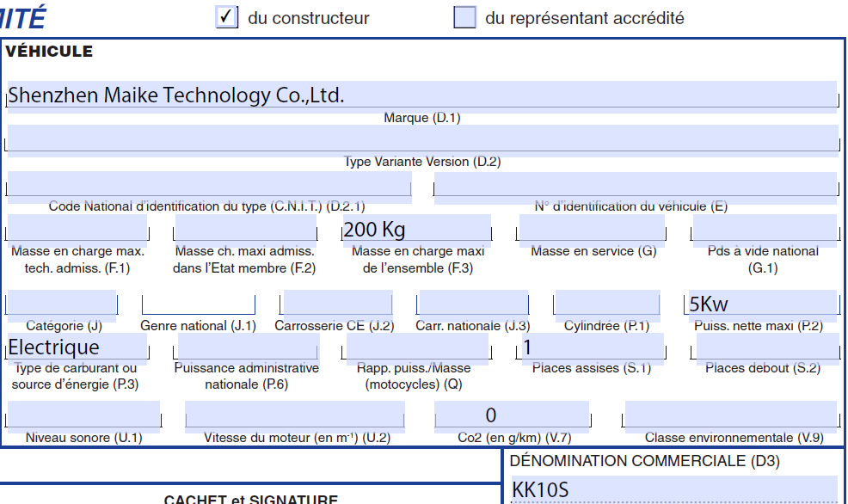This screenshot has height=504, width=848.
Task: Click the Niveau sonore (U.1) field
Action: tap(83, 415)
